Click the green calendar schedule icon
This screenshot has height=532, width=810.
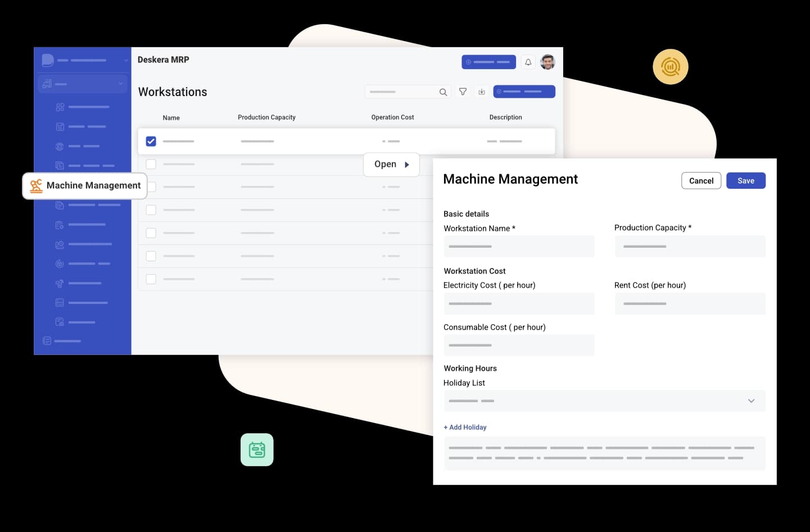click(x=257, y=449)
